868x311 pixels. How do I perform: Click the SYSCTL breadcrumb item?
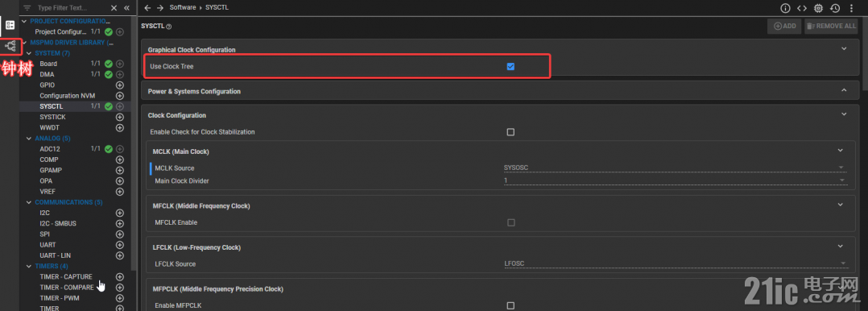217,8
